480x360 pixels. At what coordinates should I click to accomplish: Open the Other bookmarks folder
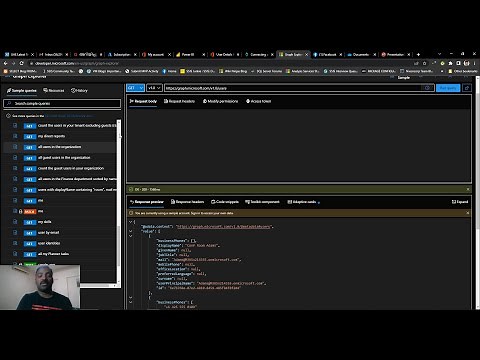463,71
